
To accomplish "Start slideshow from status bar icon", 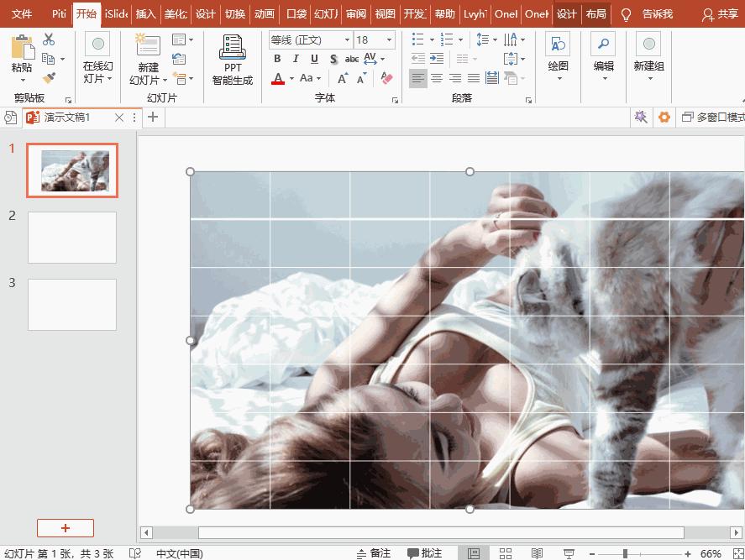I will coord(569,553).
